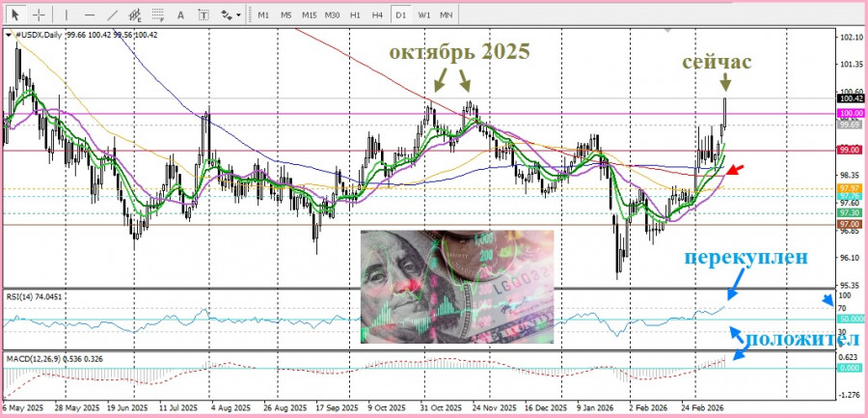The height and width of the screenshot is (418, 868).
Task: Click the grey 99.69 price label
Action: click(851, 125)
